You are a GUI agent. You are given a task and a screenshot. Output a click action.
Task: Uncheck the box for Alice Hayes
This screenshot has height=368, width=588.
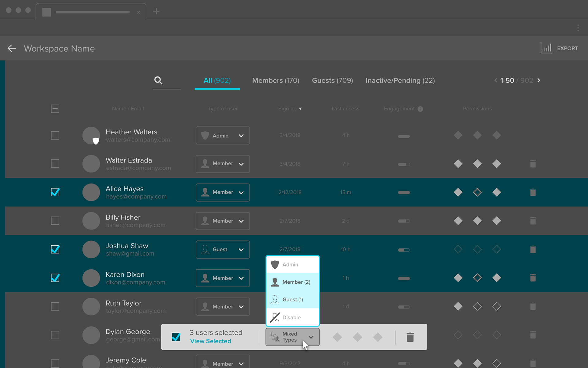click(55, 192)
